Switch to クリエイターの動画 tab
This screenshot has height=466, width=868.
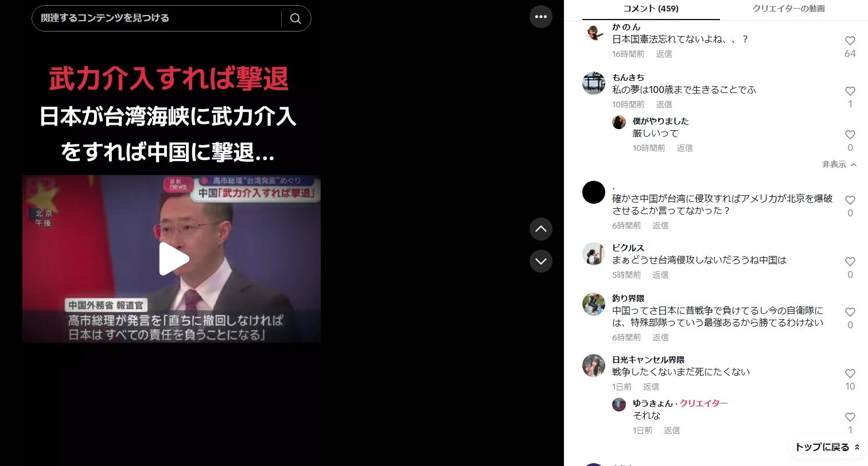[789, 9]
